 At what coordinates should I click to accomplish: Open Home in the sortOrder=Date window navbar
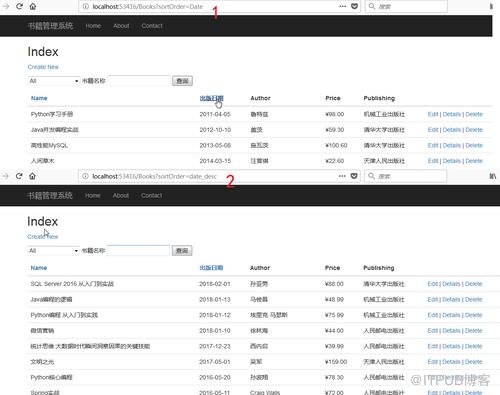click(x=93, y=26)
